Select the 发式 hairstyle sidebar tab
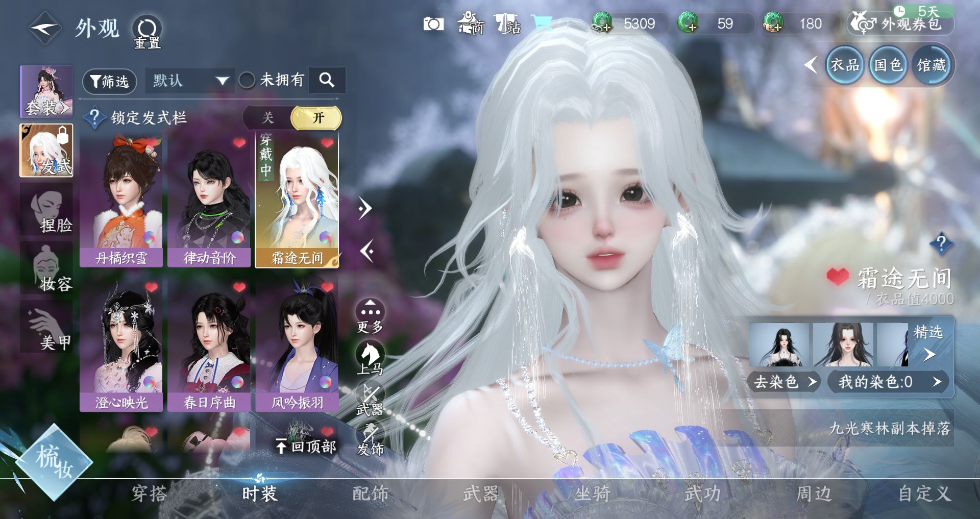 [x=46, y=151]
